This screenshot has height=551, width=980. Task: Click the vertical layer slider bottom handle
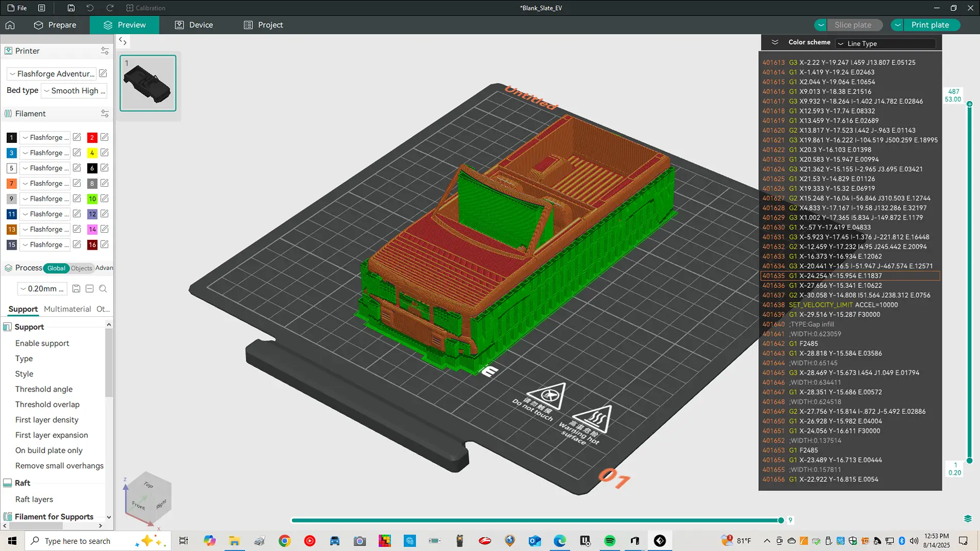(x=970, y=461)
